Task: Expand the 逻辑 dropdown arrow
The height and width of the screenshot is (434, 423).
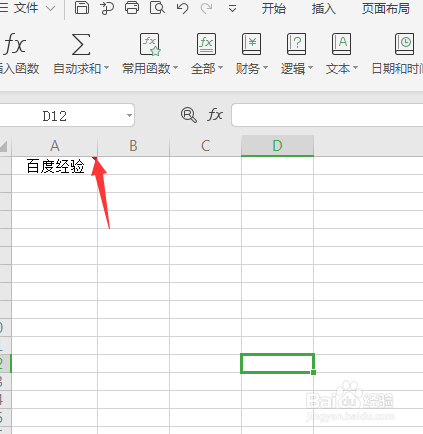Action: point(310,68)
